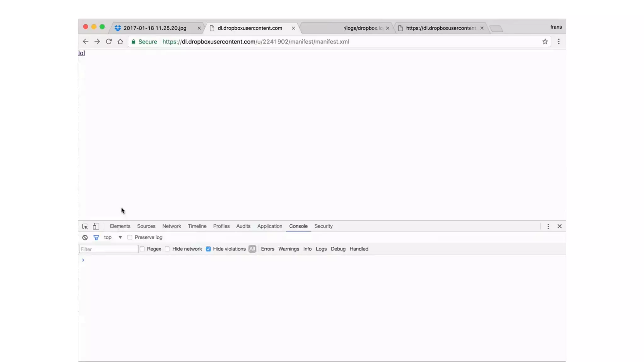Click the lol link on the page
Screen dimensions: 644x362
click(81, 53)
